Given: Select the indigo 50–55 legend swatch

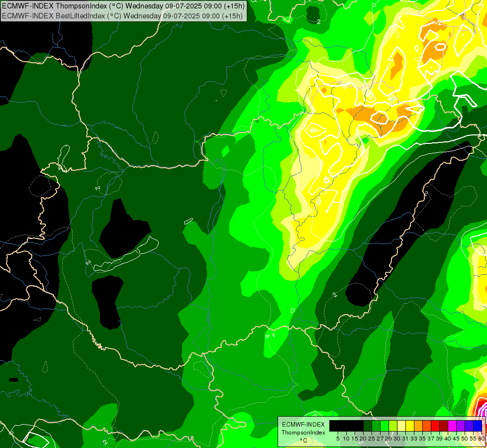Looking at the screenshot, I should click(469, 426).
